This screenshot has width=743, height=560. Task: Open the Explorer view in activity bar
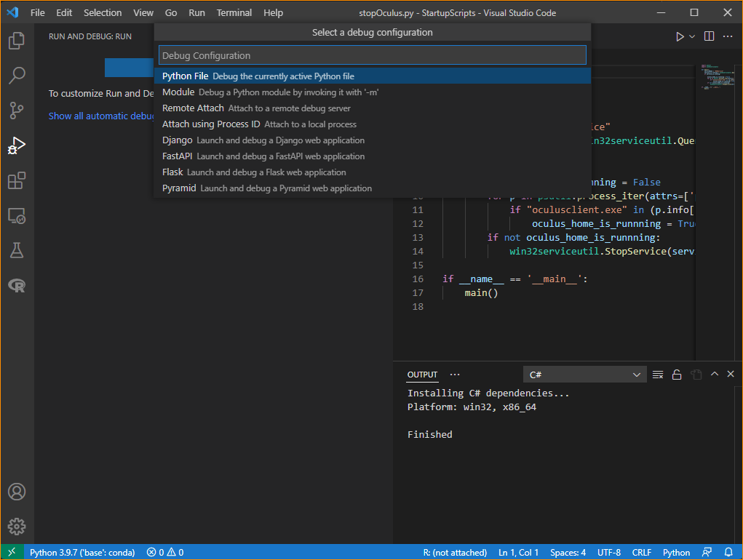coord(17,41)
